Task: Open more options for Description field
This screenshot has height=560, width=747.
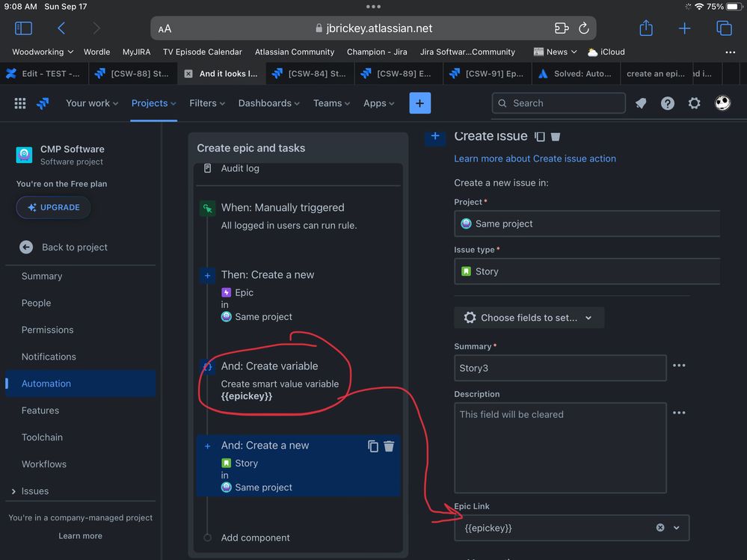Action: tap(679, 413)
